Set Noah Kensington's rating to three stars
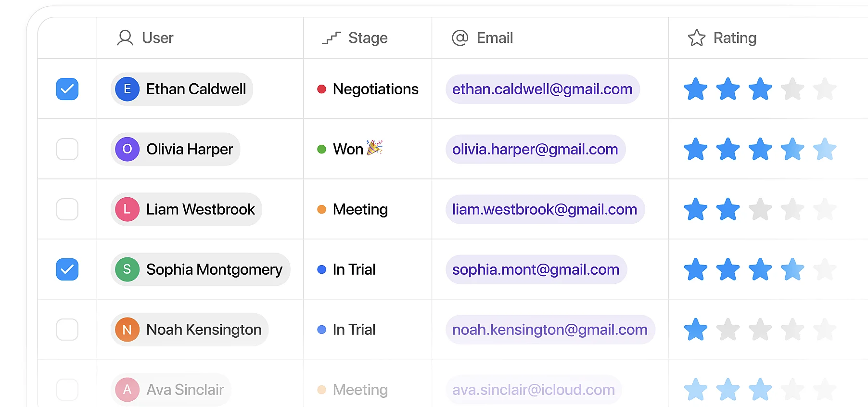 point(760,330)
